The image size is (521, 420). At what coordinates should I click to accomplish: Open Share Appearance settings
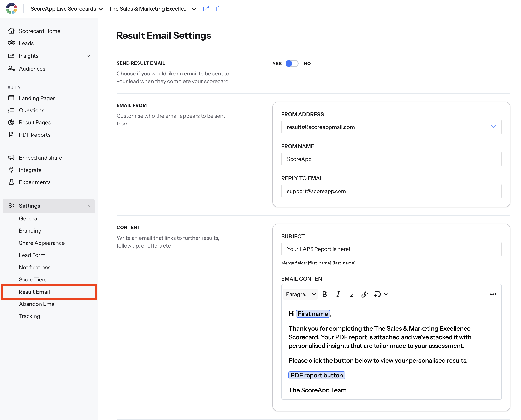point(42,243)
